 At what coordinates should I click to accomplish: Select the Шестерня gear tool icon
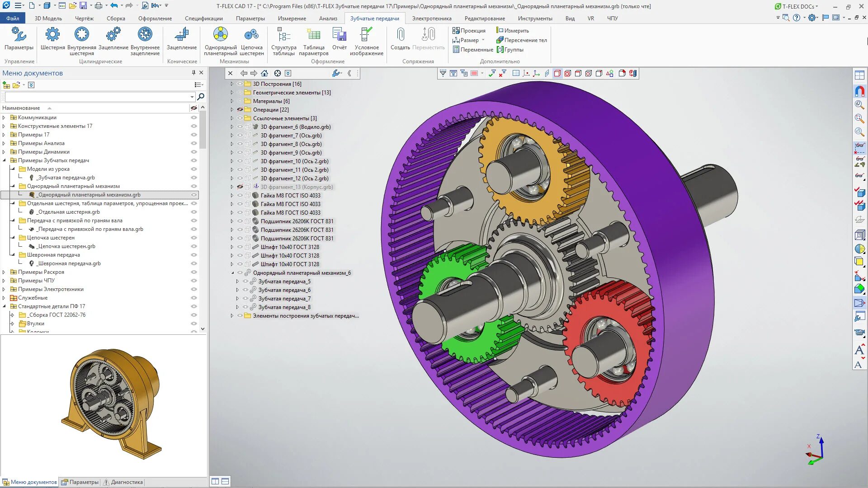(52, 35)
